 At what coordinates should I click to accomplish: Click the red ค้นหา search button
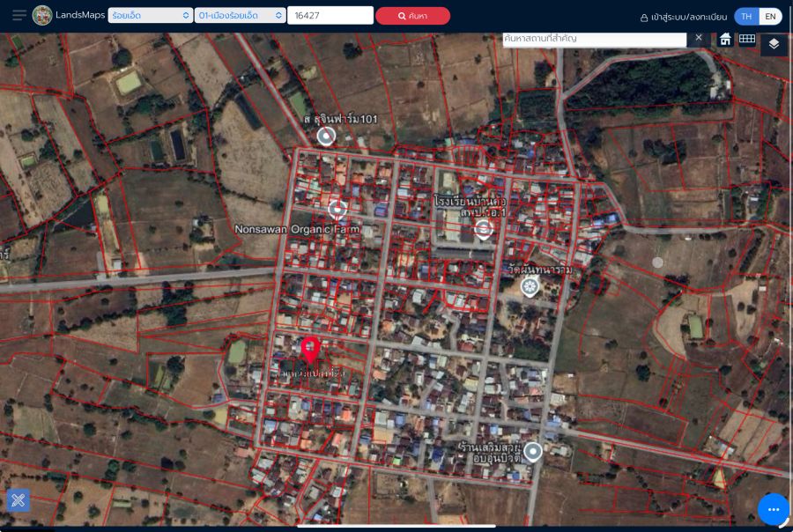[412, 16]
